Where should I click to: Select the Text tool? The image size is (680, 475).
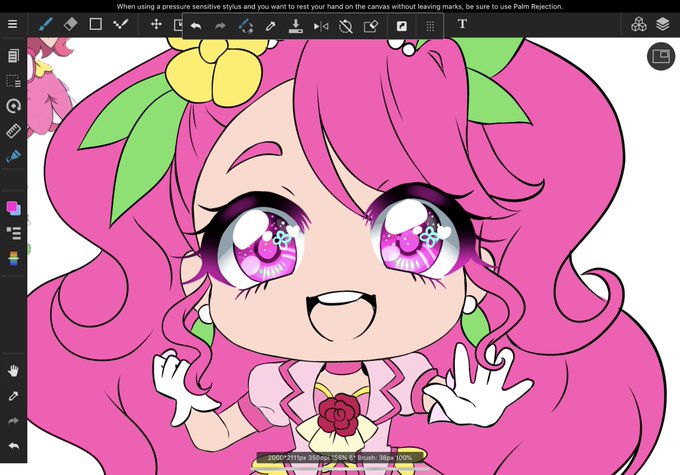click(x=462, y=24)
